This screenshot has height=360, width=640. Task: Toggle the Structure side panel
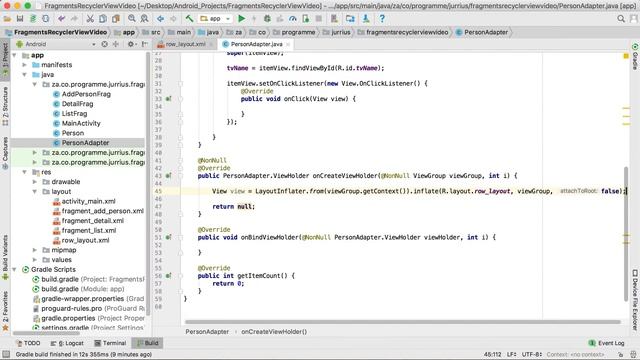point(5,106)
